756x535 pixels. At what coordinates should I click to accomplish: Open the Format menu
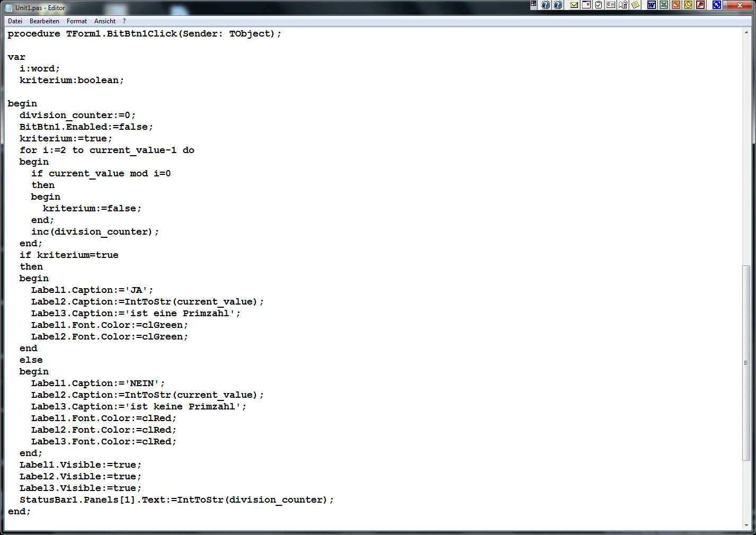coord(77,21)
